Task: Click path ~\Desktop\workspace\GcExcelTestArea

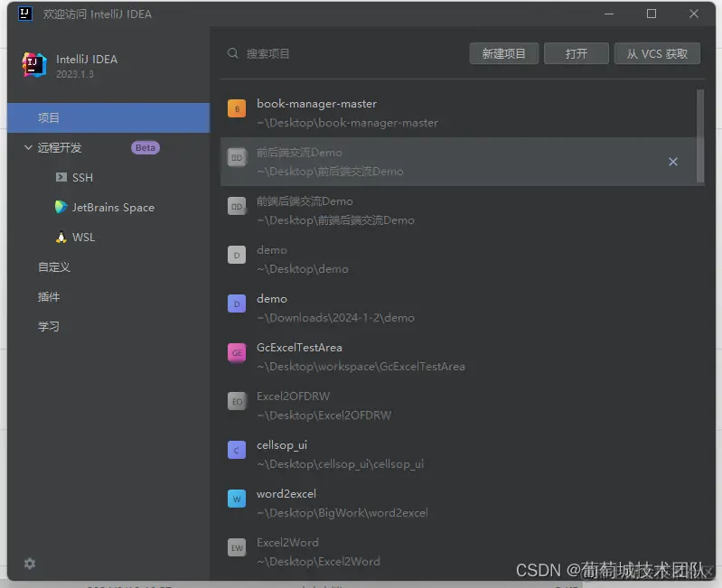Action: [x=361, y=367]
